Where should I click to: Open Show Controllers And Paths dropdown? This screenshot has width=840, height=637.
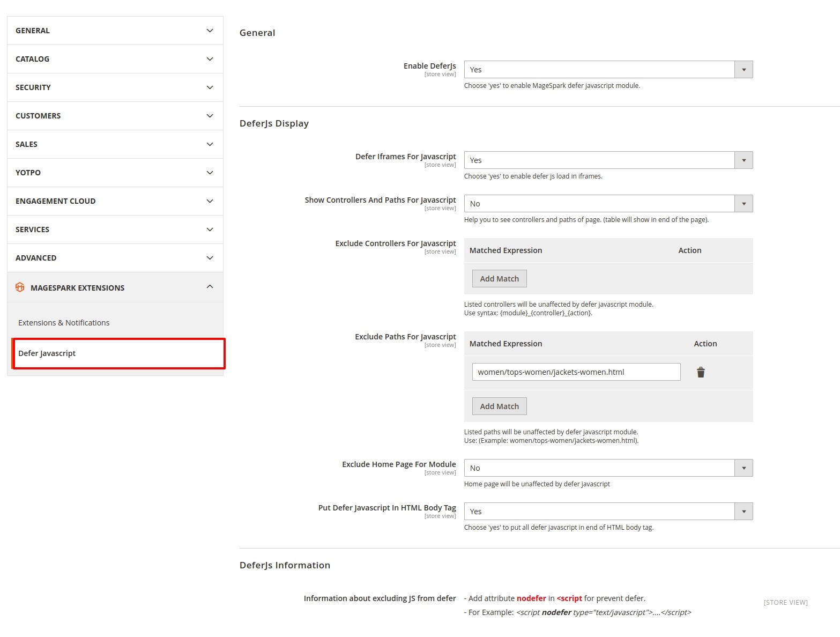click(x=608, y=204)
